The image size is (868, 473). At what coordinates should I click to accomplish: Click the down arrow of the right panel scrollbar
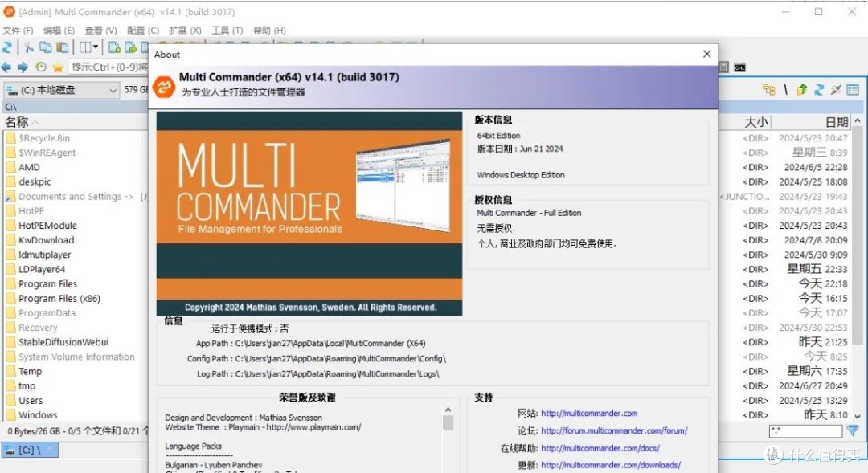[858, 416]
